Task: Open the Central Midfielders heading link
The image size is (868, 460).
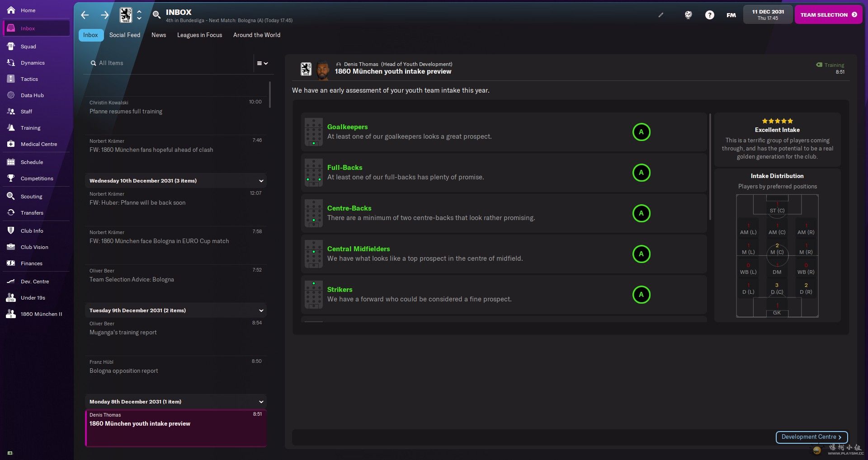Action: 358,249
